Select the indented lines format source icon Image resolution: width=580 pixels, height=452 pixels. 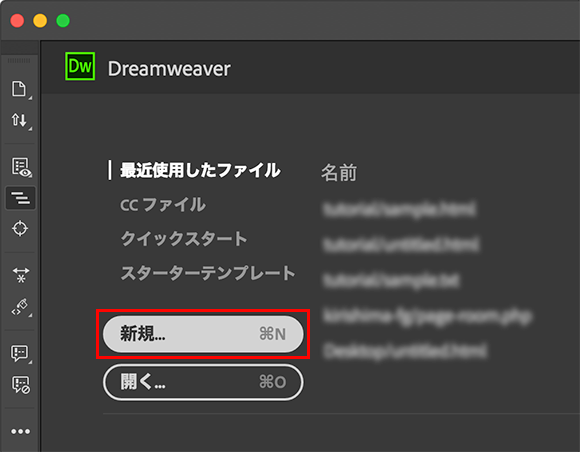tap(21, 198)
